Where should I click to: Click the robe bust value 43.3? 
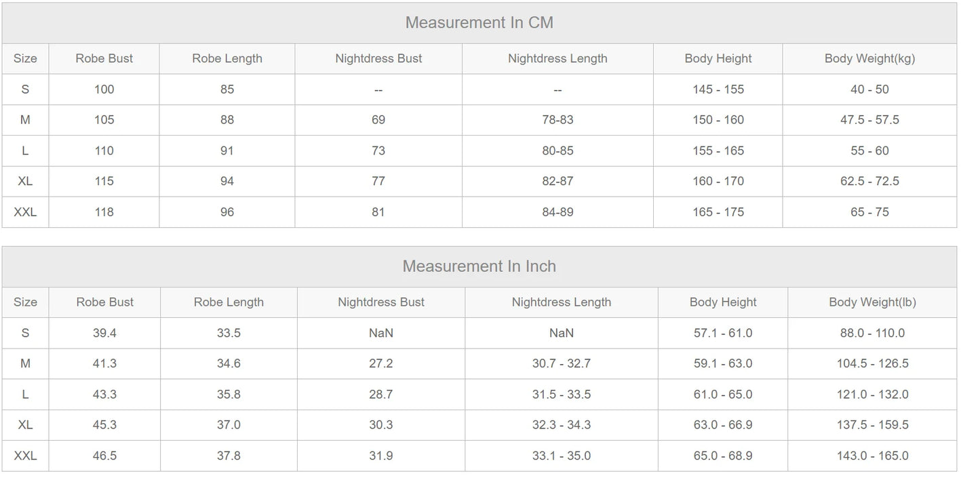pos(104,395)
